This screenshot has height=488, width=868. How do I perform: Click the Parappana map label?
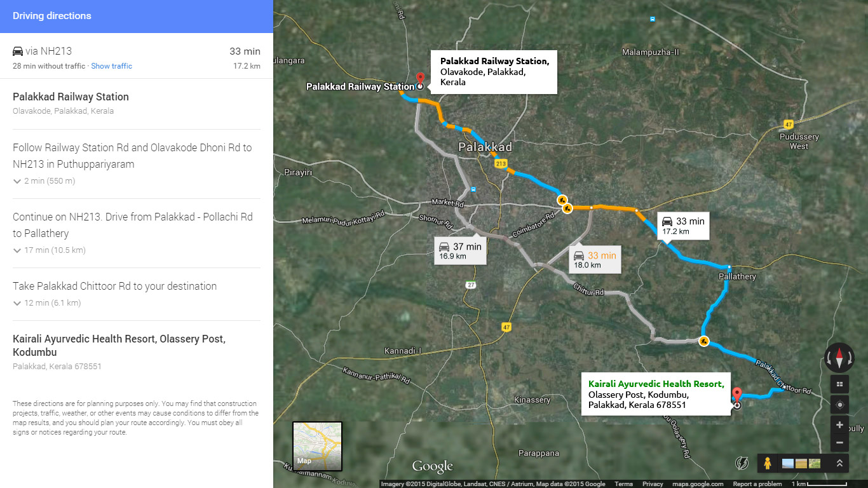pos(539,453)
